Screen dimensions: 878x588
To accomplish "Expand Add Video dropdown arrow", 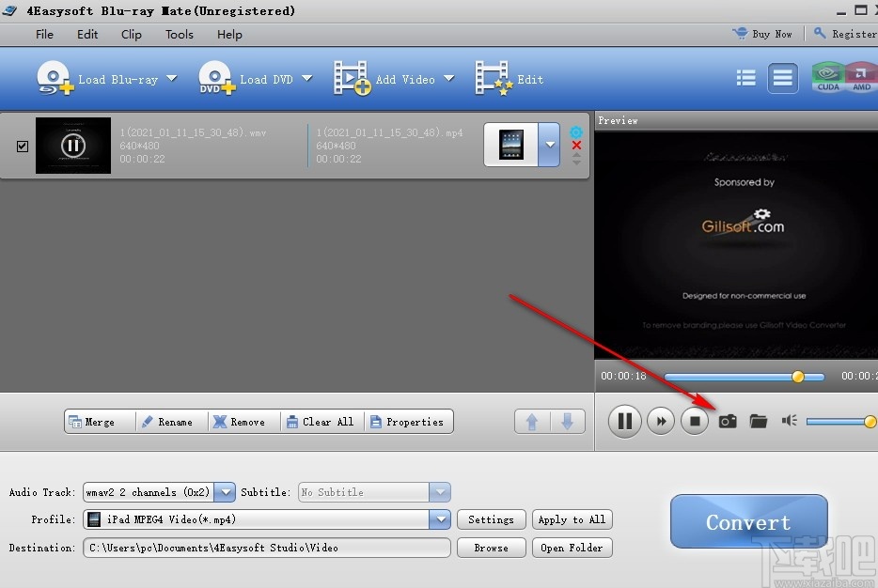I will click(x=448, y=78).
